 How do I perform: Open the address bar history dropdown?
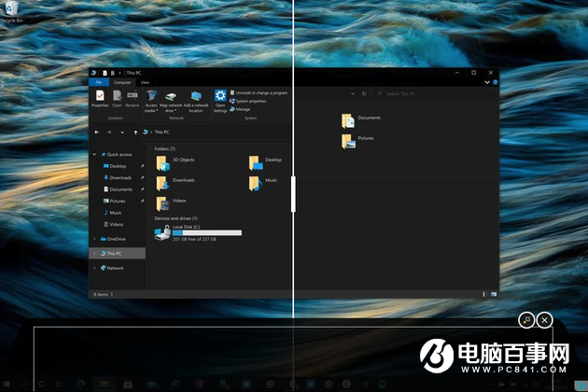coord(353,93)
